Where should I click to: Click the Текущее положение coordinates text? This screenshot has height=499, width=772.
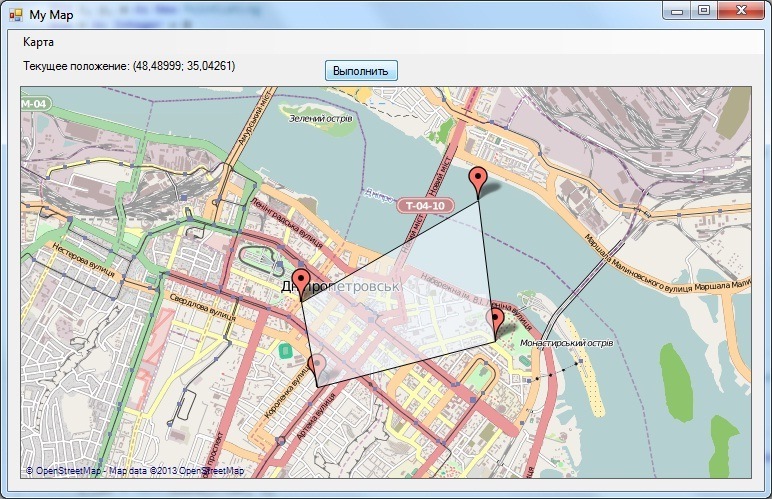[129, 66]
